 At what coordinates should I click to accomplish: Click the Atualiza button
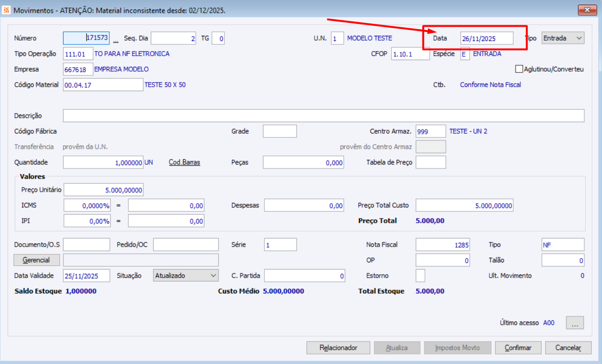397,348
